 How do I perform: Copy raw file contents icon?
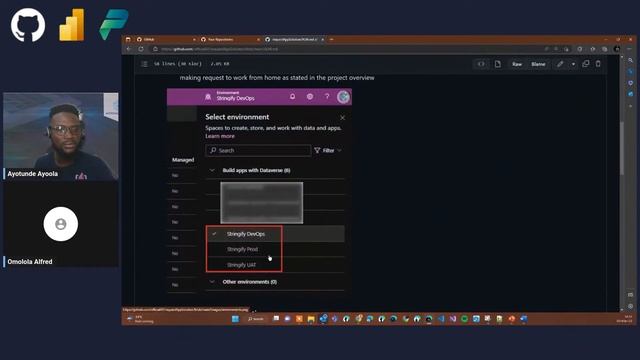click(x=586, y=64)
